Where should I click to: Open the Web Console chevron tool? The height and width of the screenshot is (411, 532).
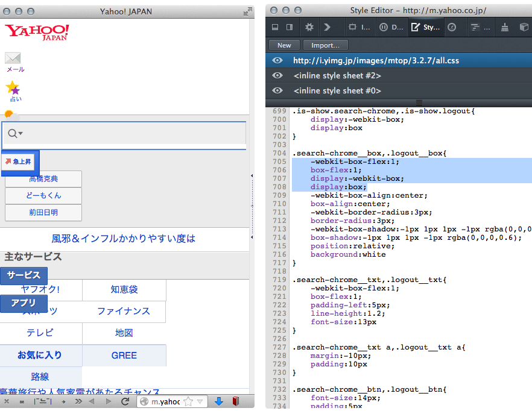click(327, 27)
